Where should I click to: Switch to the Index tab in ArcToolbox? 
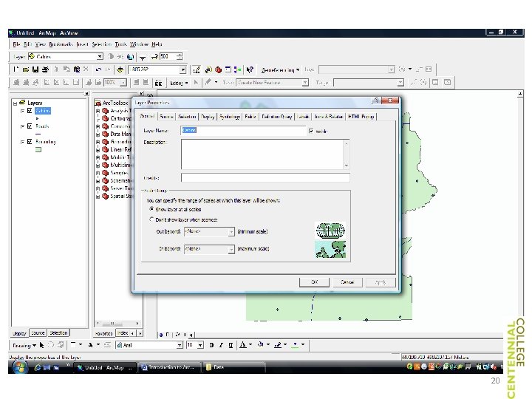(x=122, y=332)
